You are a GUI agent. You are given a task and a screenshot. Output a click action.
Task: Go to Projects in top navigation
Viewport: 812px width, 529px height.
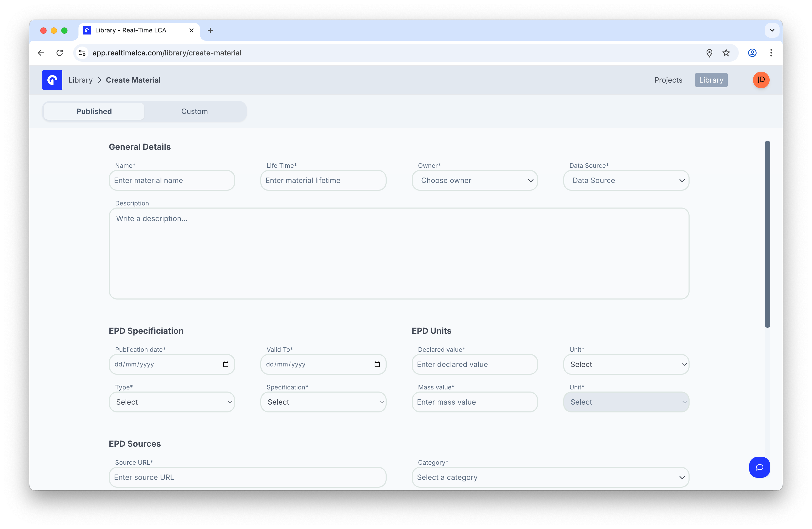668,80
